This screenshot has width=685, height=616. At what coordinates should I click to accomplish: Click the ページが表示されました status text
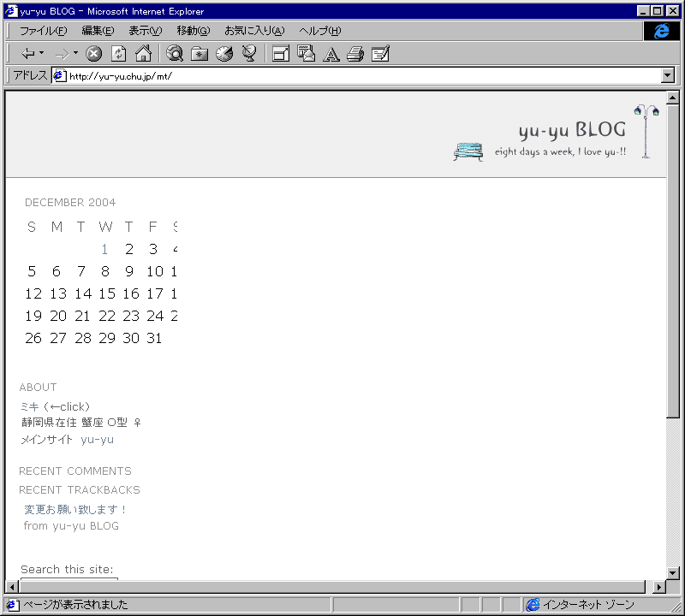[75, 605]
